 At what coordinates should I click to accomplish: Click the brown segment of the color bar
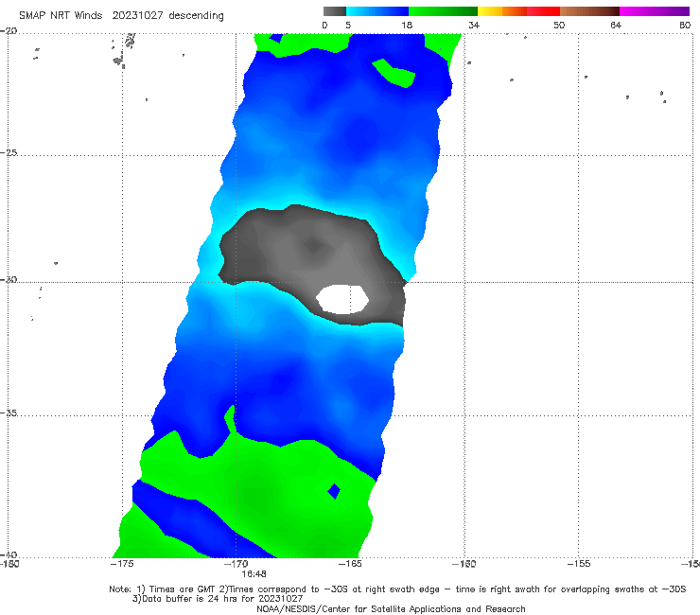pos(589,11)
